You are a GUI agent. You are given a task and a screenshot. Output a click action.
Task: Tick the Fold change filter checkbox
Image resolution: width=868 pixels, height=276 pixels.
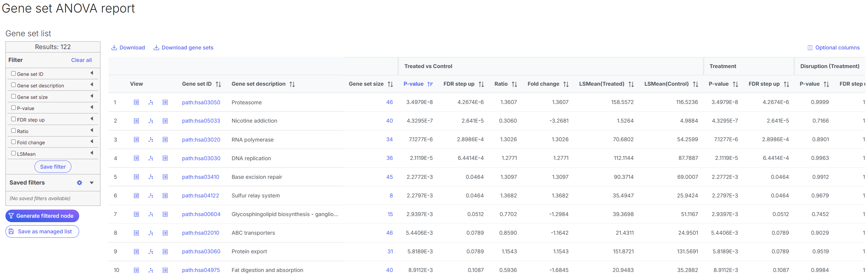tap(14, 142)
